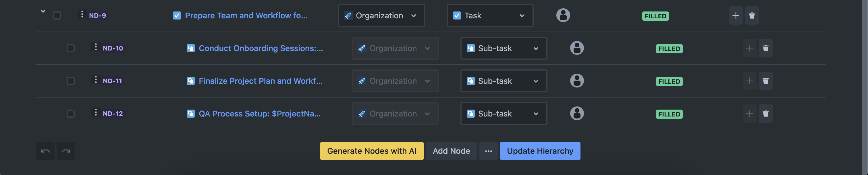This screenshot has width=868, height=175.
Task: Select the ND-10 row checkbox
Action: point(70,48)
